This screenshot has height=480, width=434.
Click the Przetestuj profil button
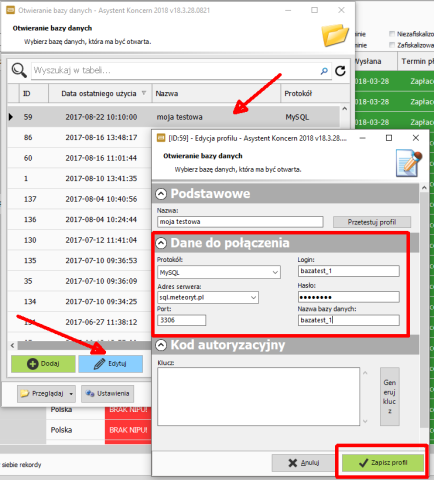point(372,222)
